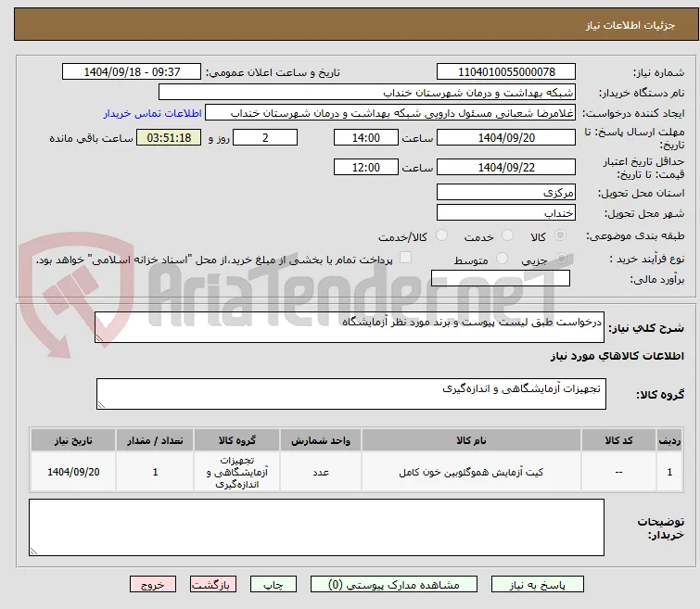The image size is (700, 609).
Task: Click the 14:00 deadline hour field
Action: click(x=366, y=137)
